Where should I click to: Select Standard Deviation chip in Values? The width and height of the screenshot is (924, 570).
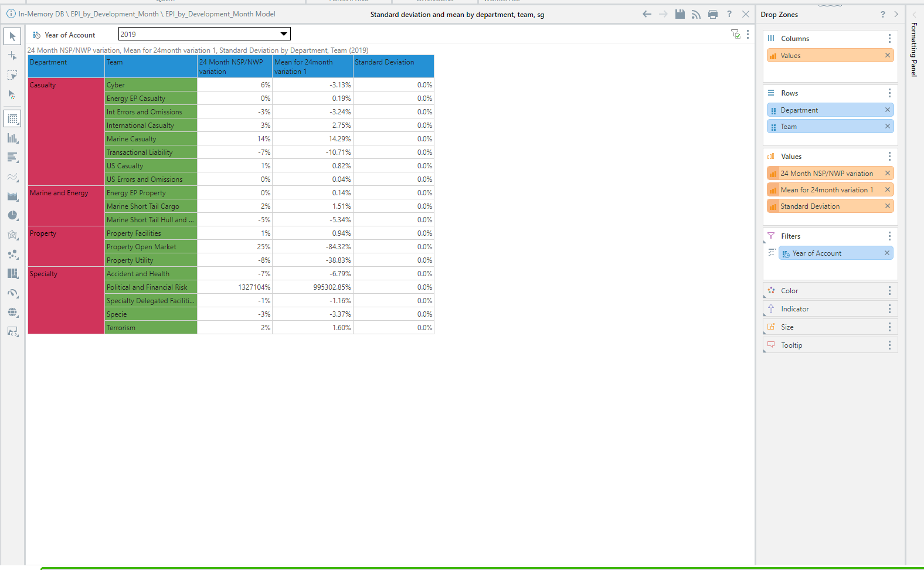pos(830,206)
